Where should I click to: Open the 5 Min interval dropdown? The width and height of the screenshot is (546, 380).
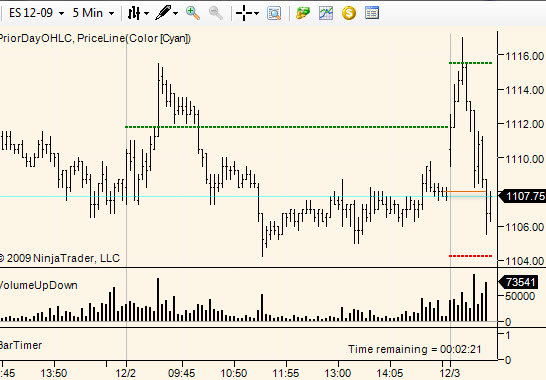[x=93, y=13]
